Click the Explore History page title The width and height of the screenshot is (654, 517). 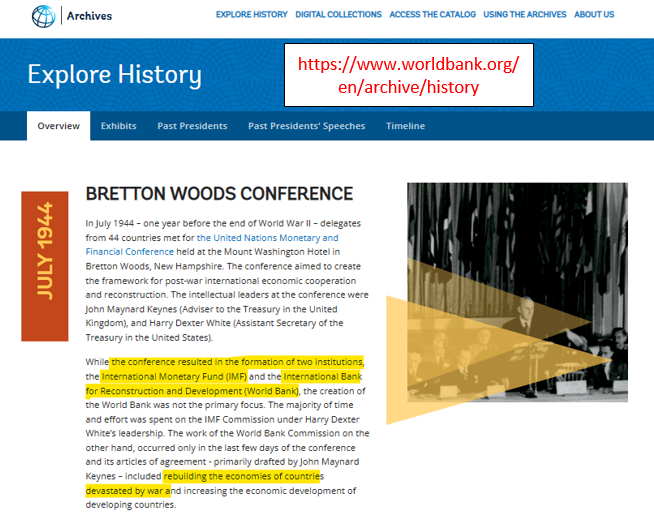[115, 75]
